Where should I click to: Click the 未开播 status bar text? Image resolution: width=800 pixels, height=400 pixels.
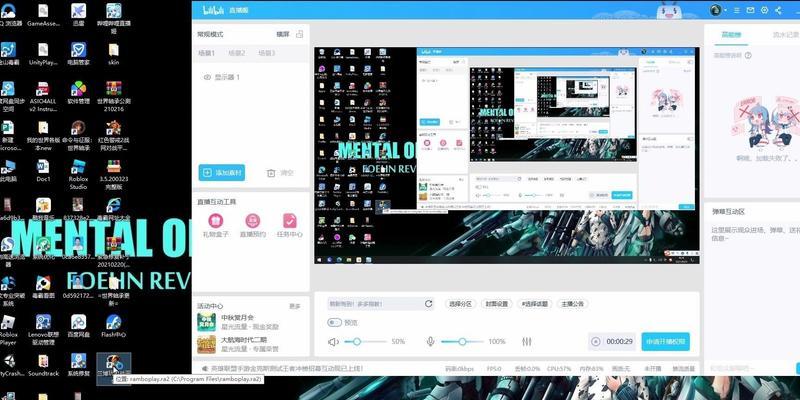(x=652, y=368)
